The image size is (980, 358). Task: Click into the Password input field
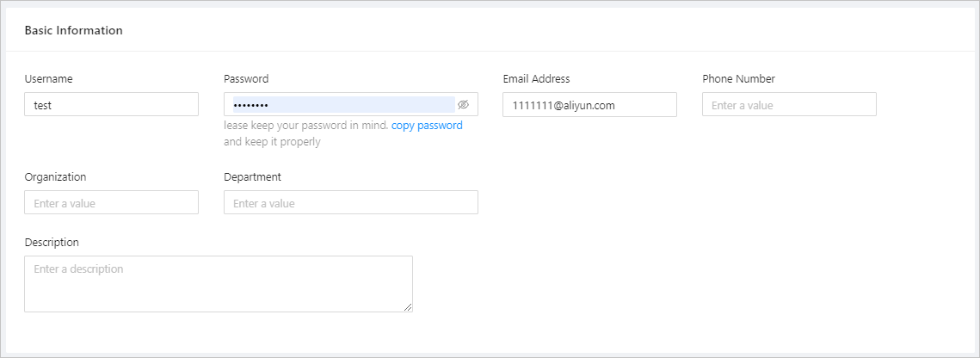[x=343, y=105]
